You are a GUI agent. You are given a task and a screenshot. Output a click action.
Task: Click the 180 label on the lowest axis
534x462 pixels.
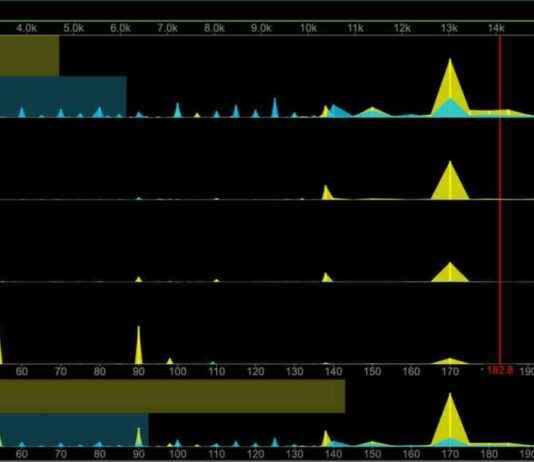pyautogui.click(x=489, y=454)
